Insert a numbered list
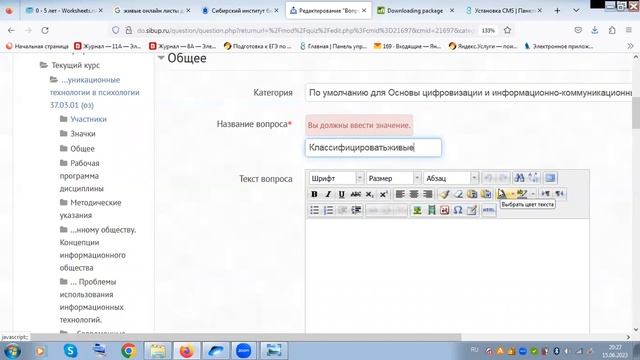This screenshot has height=360, width=640. point(328,210)
